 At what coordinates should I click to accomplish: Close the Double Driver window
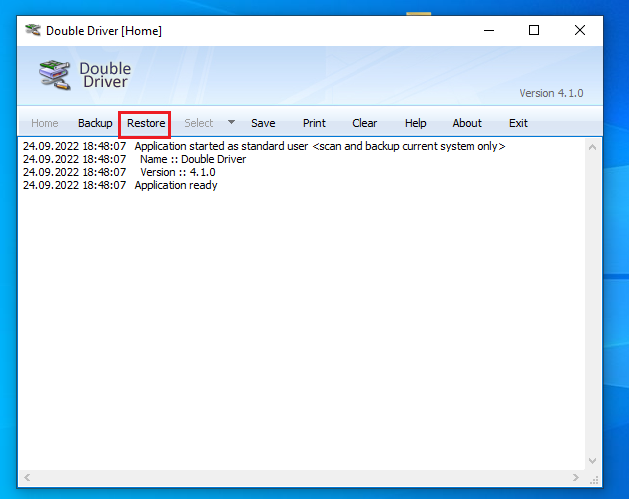(580, 30)
